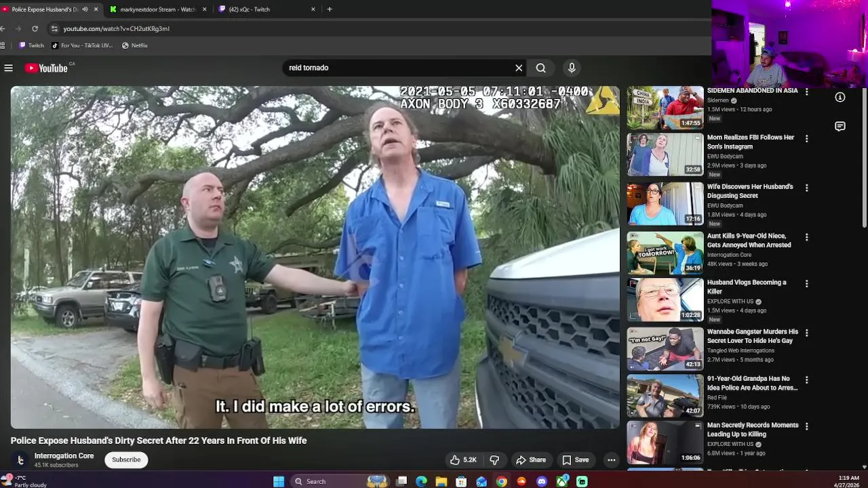The image size is (868, 488).
Task: Open the Netflix bookmark
Action: pos(135,45)
